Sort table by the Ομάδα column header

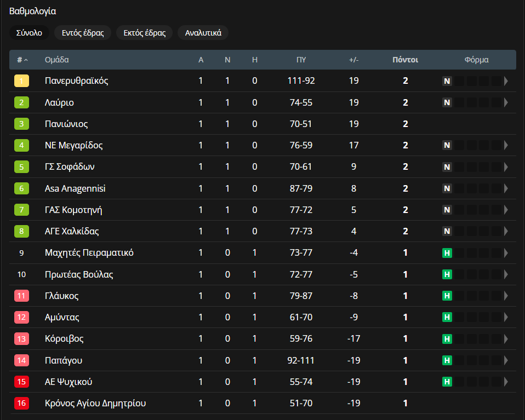[57, 60]
